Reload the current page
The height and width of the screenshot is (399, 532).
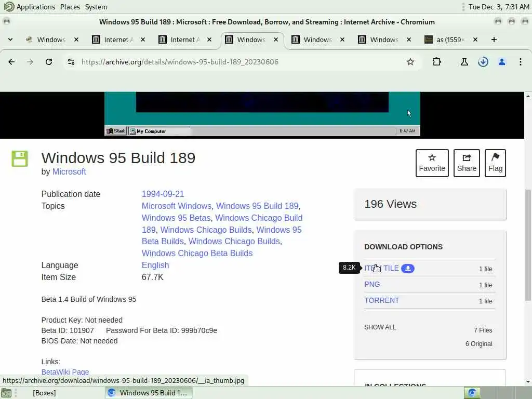49,62
